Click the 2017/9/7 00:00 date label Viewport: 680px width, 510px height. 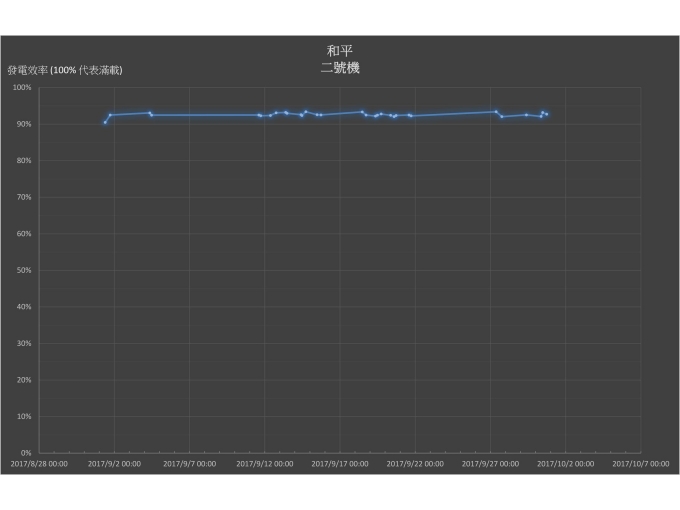tap(189, 464)
